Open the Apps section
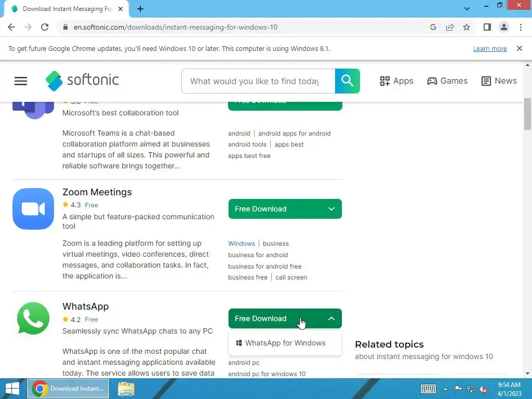Image resolution: width=532 pixels, height=399 pixels. pos(396,81)
